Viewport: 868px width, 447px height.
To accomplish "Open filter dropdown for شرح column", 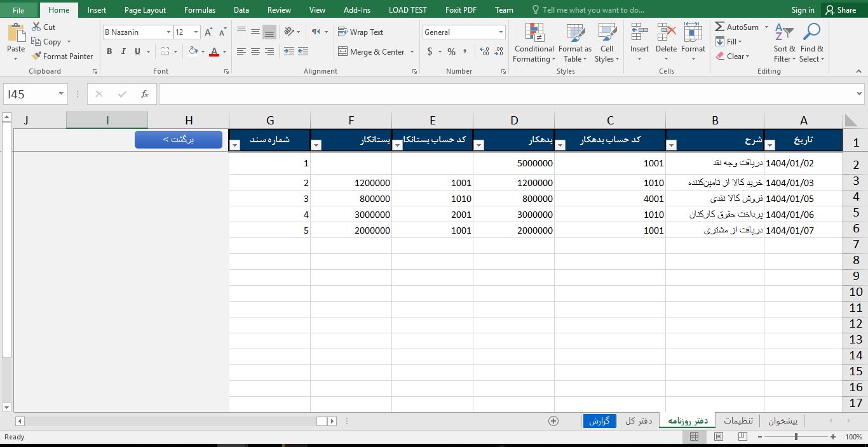I will click(x=672, y=145).
